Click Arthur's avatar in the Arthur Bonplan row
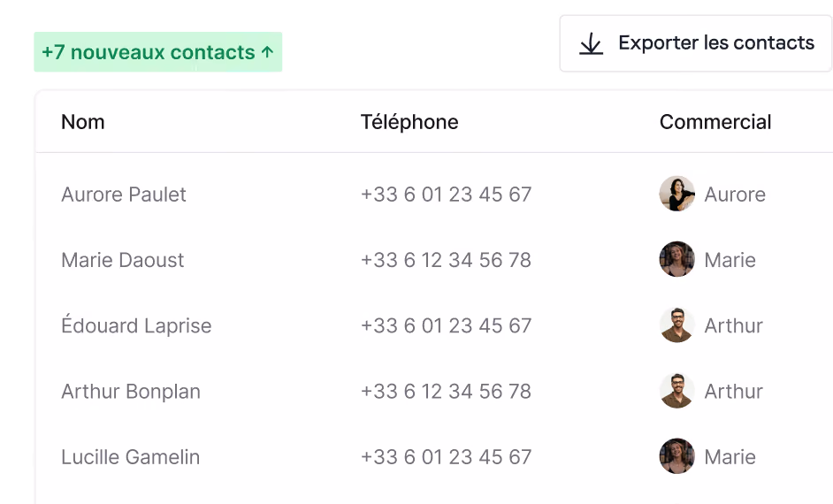 point(676,391)
